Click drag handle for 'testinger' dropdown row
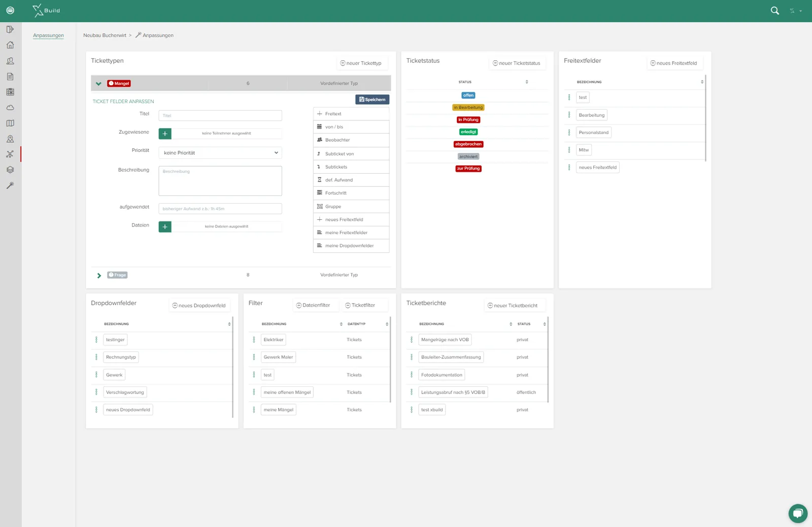This screenshot has height=527, width=812. point(96,340)
